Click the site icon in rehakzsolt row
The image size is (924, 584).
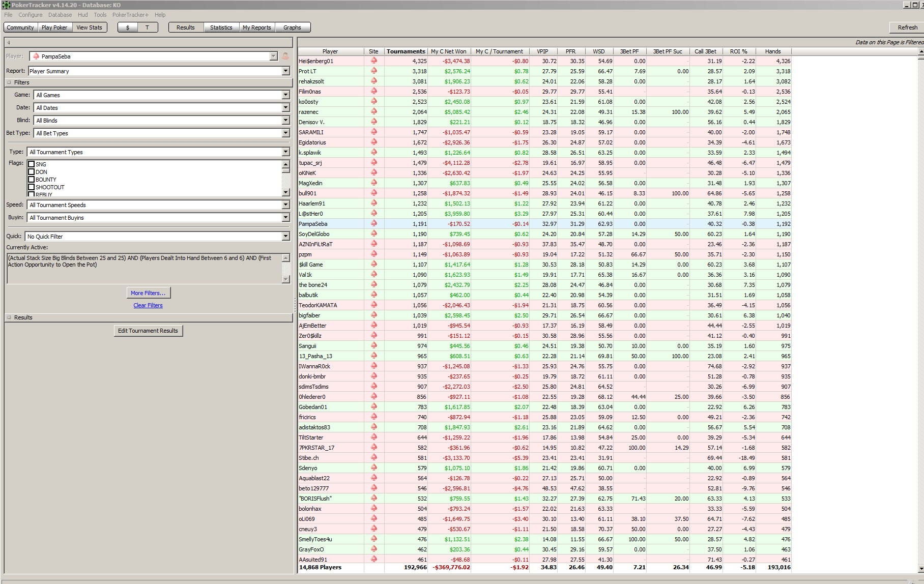point(374,81)
